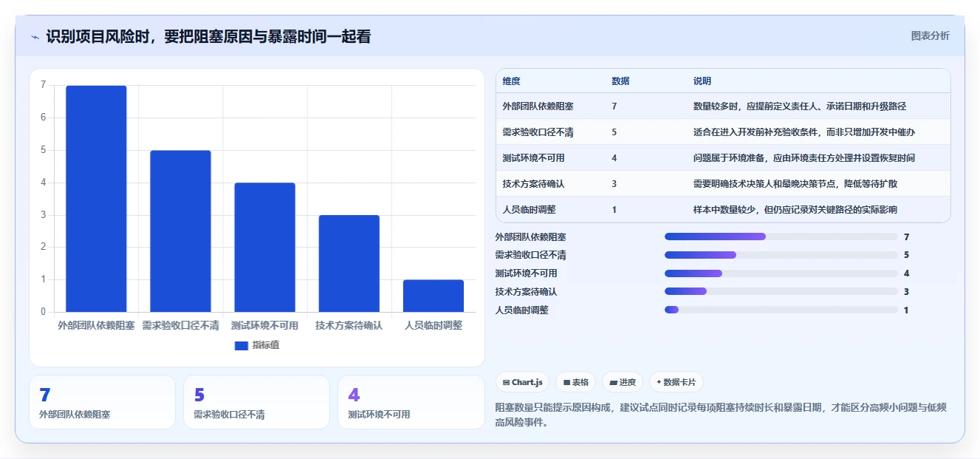Click 需求验收口径不清 in the table's first column
Image resolution: width=980 pixels, height=459 pixels.
538,132
